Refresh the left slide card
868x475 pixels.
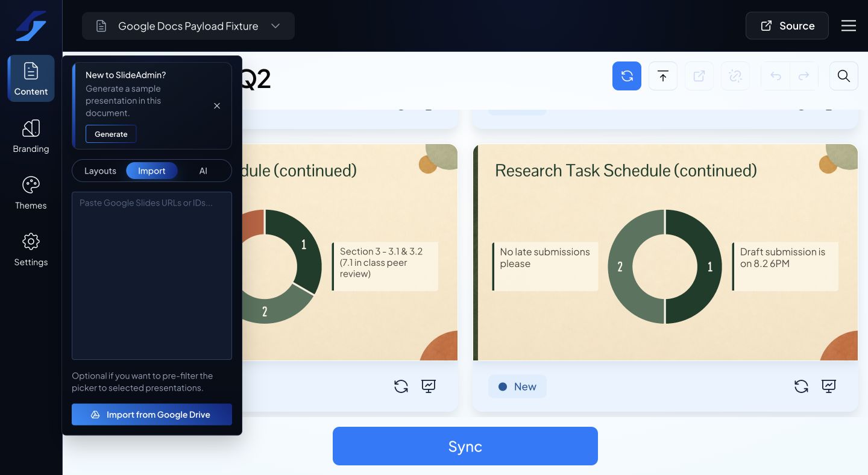[x=401, y=386]
